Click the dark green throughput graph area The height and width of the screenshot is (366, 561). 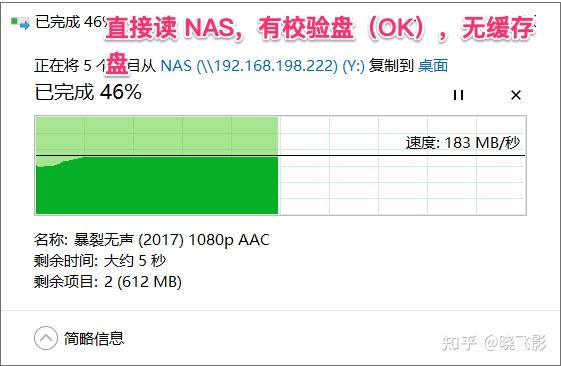pos(157,186)
